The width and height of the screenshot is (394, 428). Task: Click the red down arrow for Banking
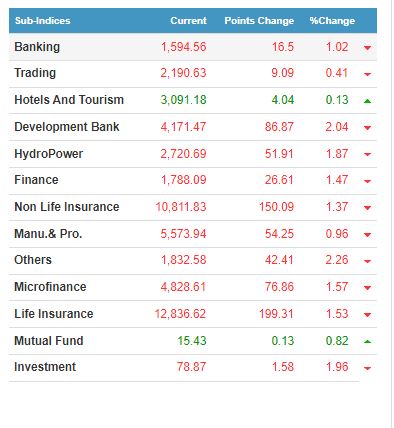367,48
